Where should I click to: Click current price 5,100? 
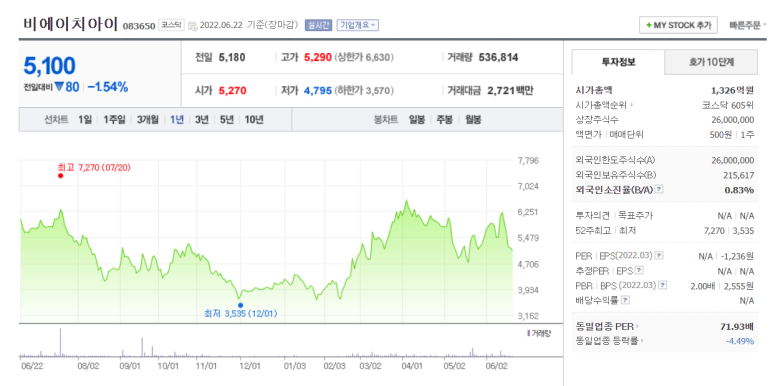[50, 66]
